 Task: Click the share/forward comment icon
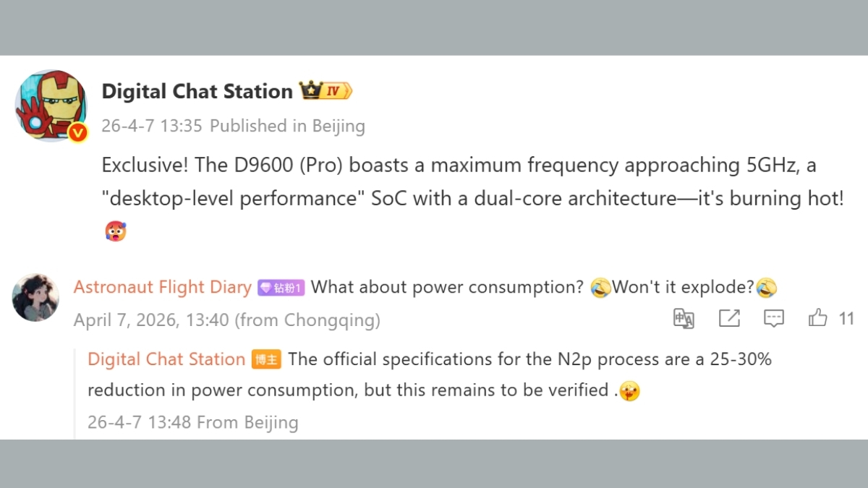click(x=729, y=318)
